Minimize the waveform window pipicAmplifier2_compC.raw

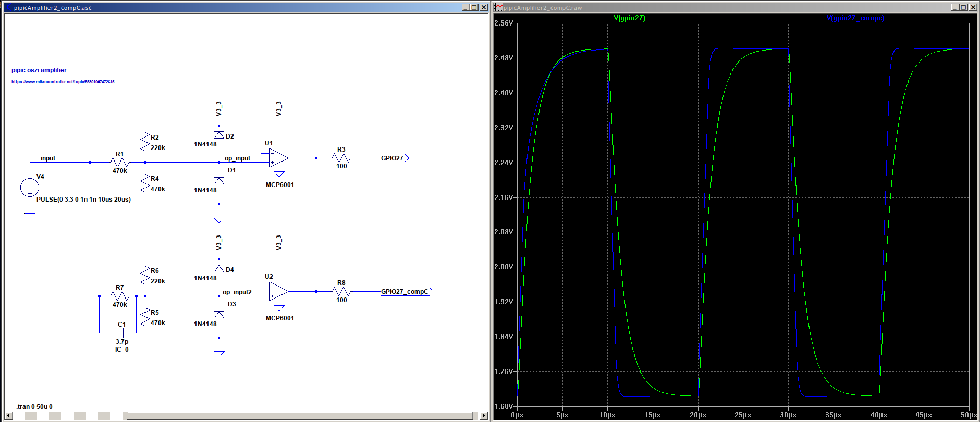click(955, 7)
